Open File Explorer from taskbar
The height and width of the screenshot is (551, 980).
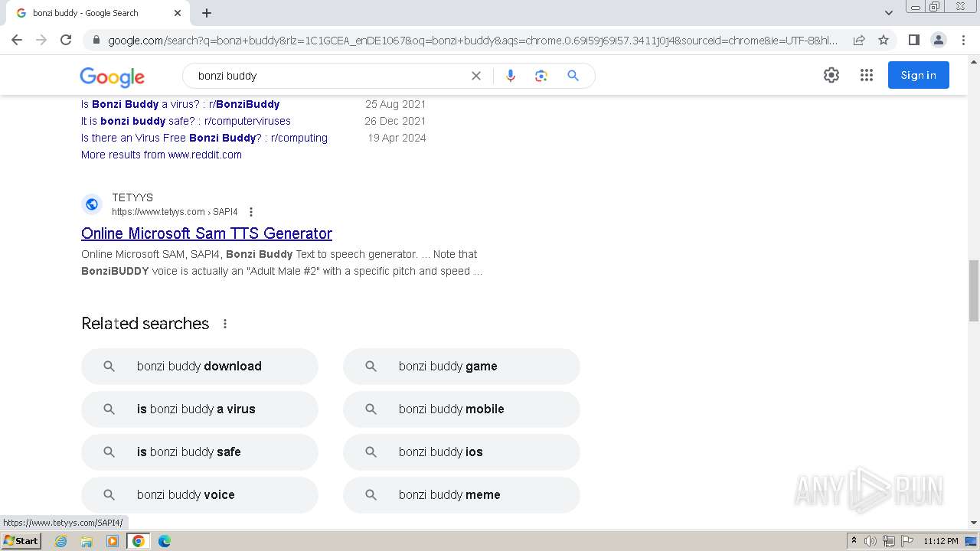pos(87,541)
